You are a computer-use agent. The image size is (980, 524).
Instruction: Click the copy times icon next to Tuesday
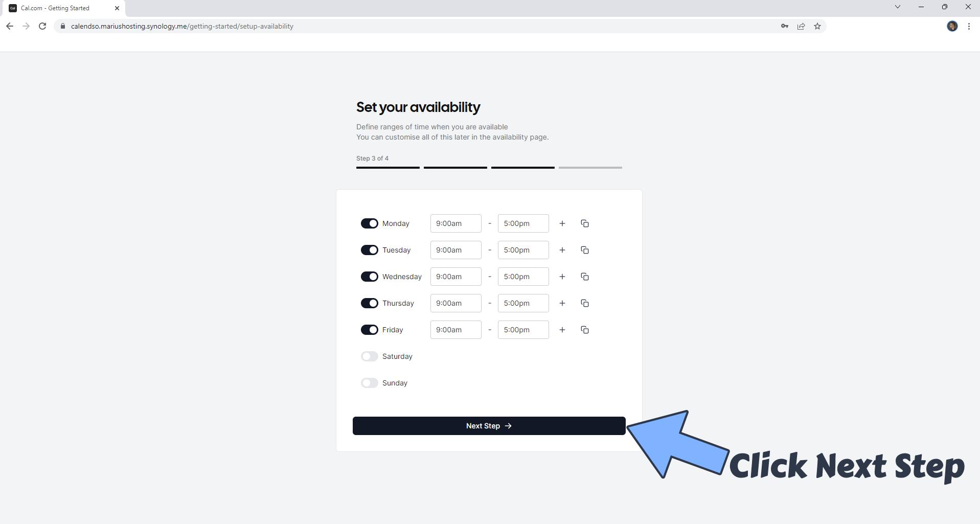584,250
